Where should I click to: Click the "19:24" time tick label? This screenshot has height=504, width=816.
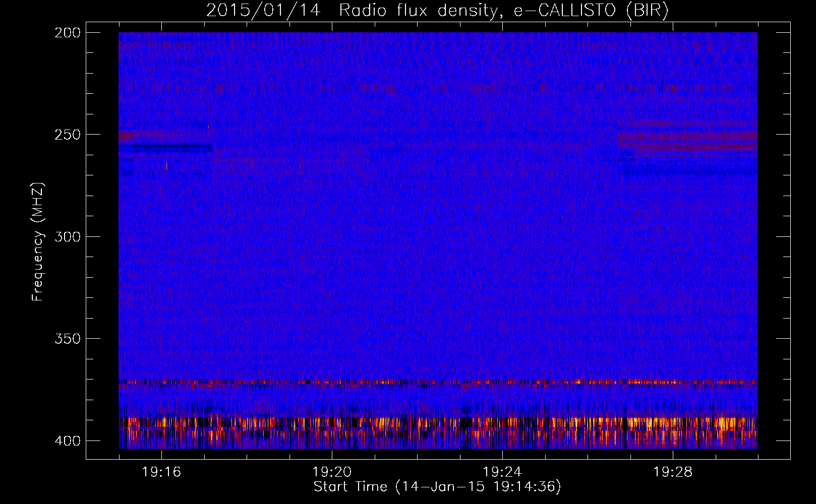[502, 472]
